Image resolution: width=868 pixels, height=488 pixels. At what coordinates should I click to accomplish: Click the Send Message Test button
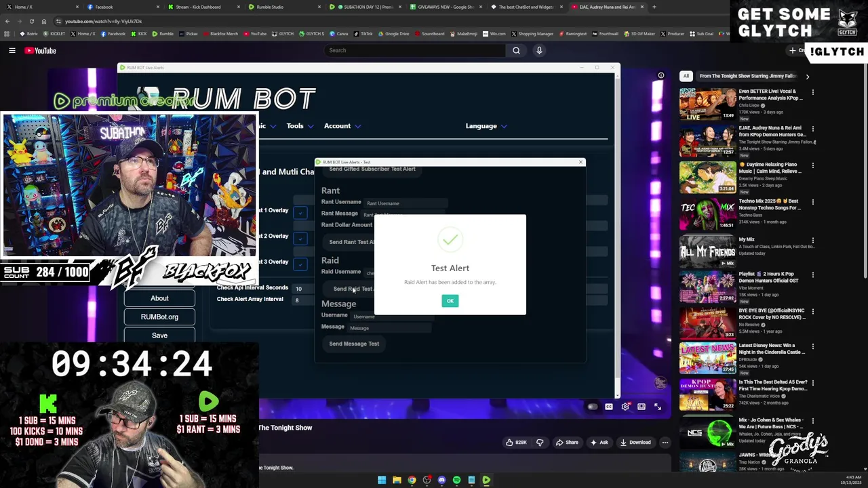(354, 344)
